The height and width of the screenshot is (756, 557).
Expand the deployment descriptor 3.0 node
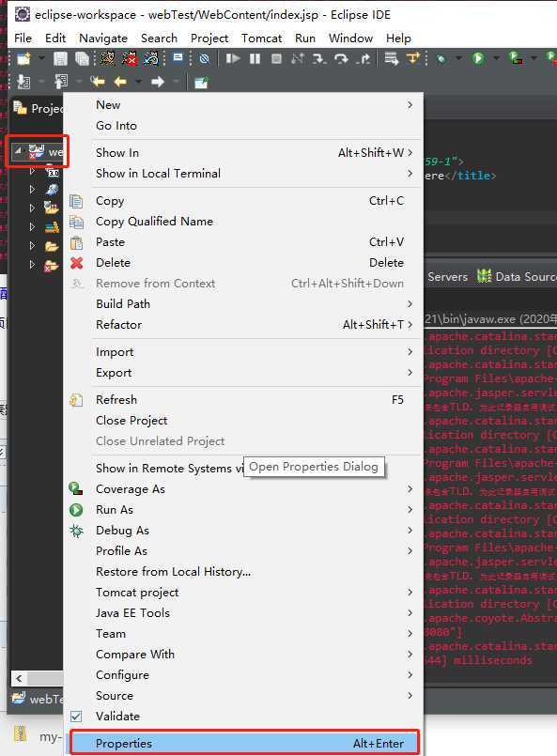(x=32, y=171)
